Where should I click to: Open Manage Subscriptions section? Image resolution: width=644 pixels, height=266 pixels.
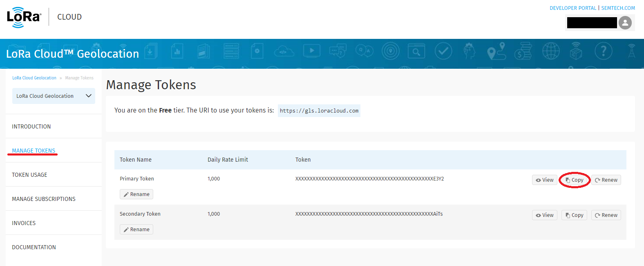pos(44,199)
